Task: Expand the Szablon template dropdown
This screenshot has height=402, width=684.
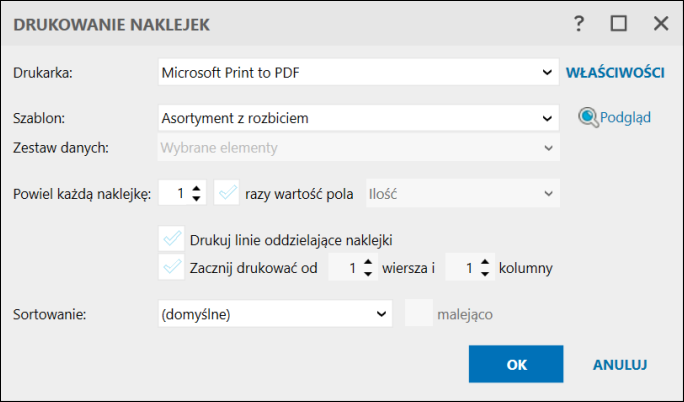Action: point(359,118)
